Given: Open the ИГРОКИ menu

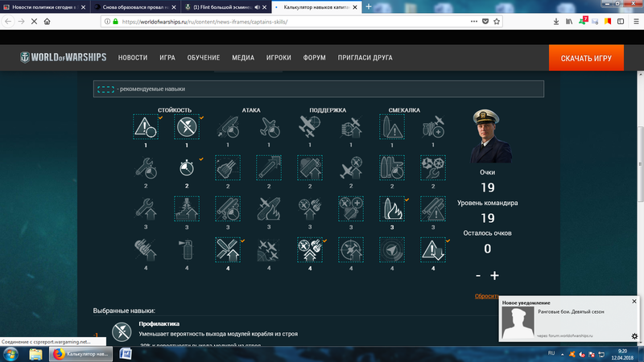Looking at the screenshot, I should click(x=279, y=58).
